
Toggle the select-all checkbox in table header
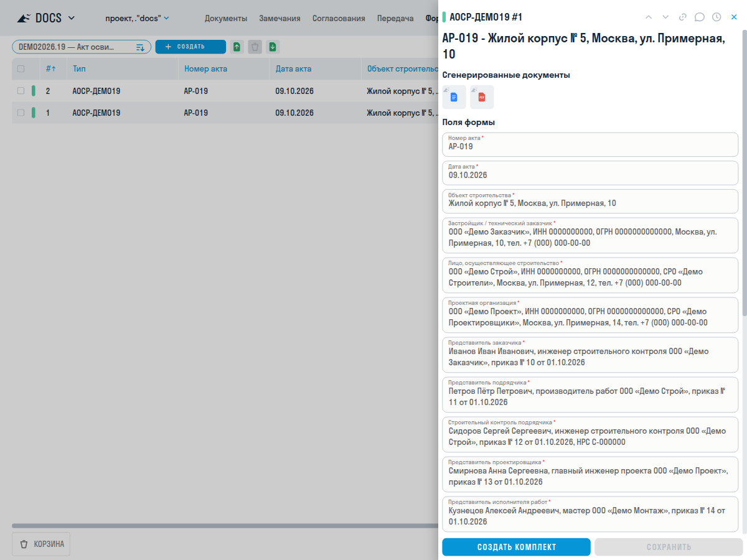[21, 68]
